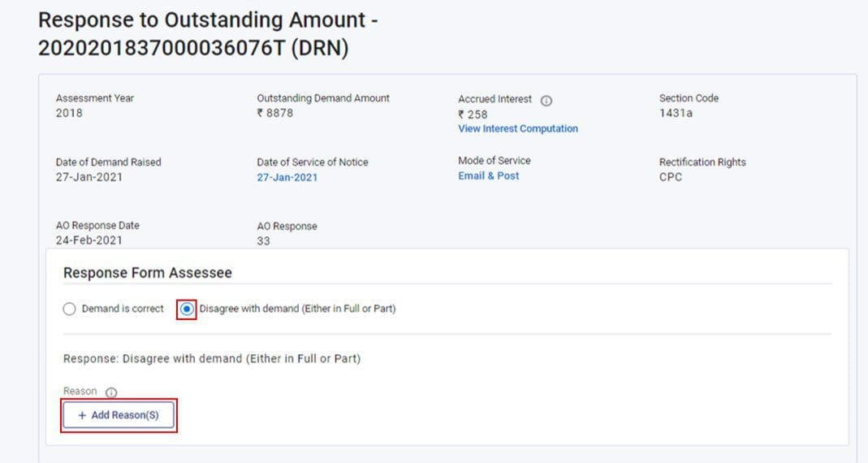Viewport: 868px width, 463px height.
Task: Select 'Disagree with demand' radio option
Action: 187,309
